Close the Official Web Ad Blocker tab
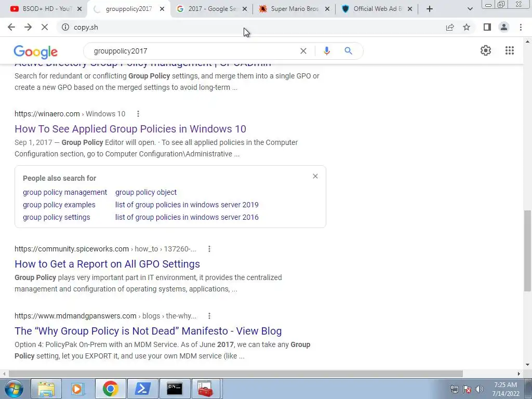The height and width of the screenshot is (399, 532). point(410,9)
